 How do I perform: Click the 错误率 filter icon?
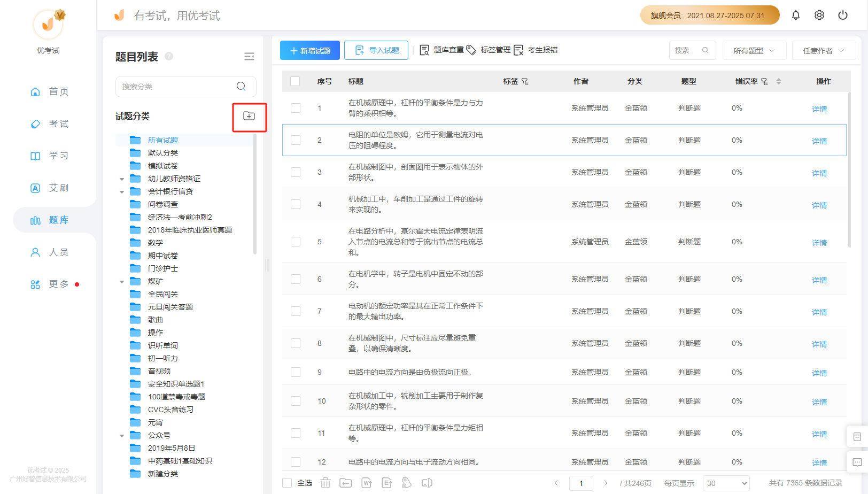point(765,81)
